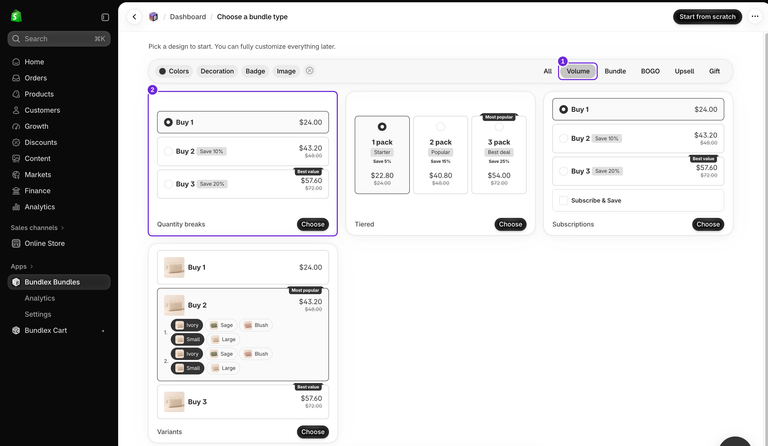
Task: Switch to the Gift filter tab
Action: (715, 71)
